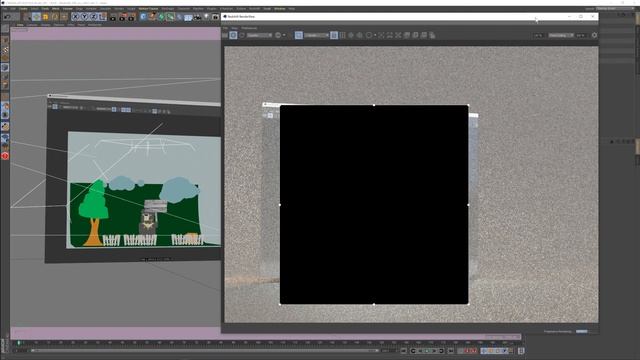This screenshot has height=360, width=640.
Task: Open the viewport Cameras menu
Action: point(32,24)
